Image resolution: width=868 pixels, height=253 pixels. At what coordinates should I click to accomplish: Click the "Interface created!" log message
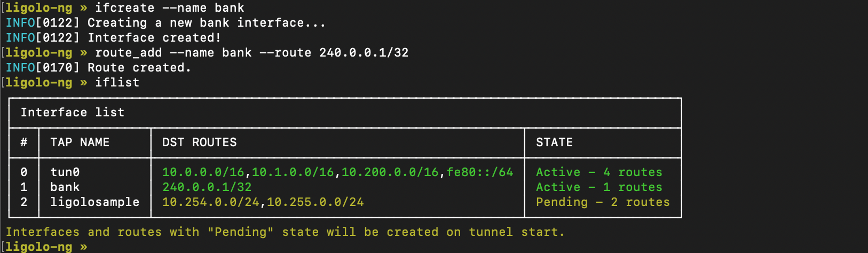pyautogui.click(x=154, y=38)
